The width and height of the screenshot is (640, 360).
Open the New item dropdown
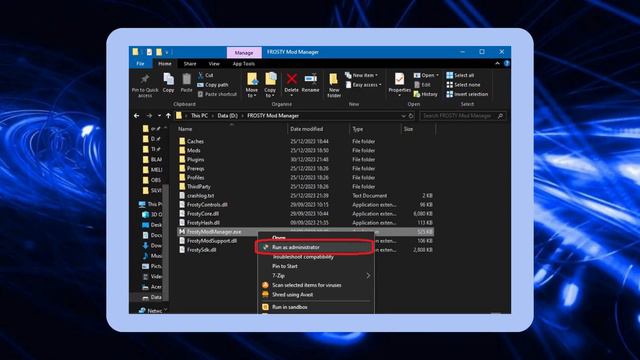coord(362,76)
